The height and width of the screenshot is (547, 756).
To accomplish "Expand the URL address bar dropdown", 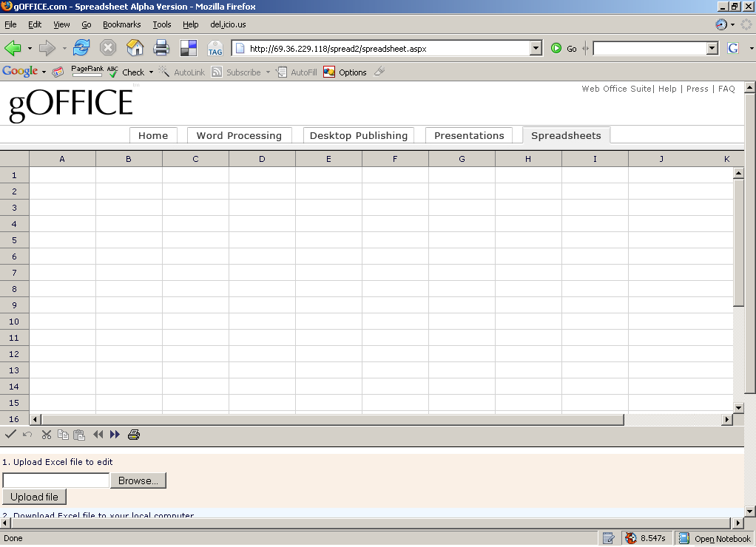I will click(536, 48).
